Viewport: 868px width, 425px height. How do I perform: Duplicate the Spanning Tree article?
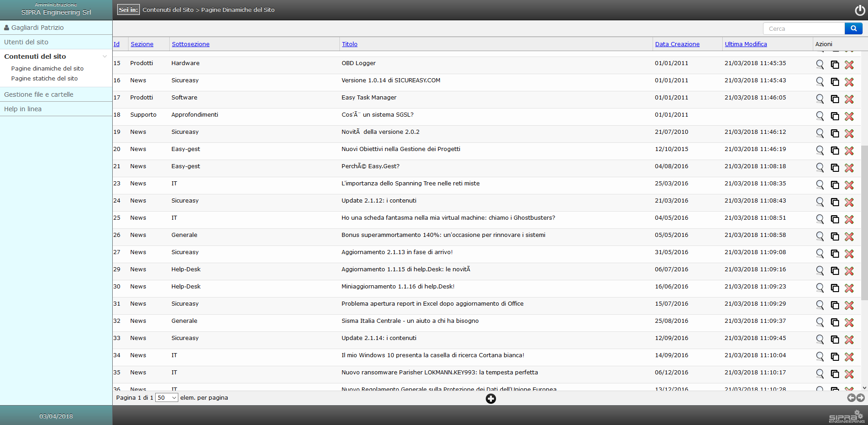[x=835, y=185]
